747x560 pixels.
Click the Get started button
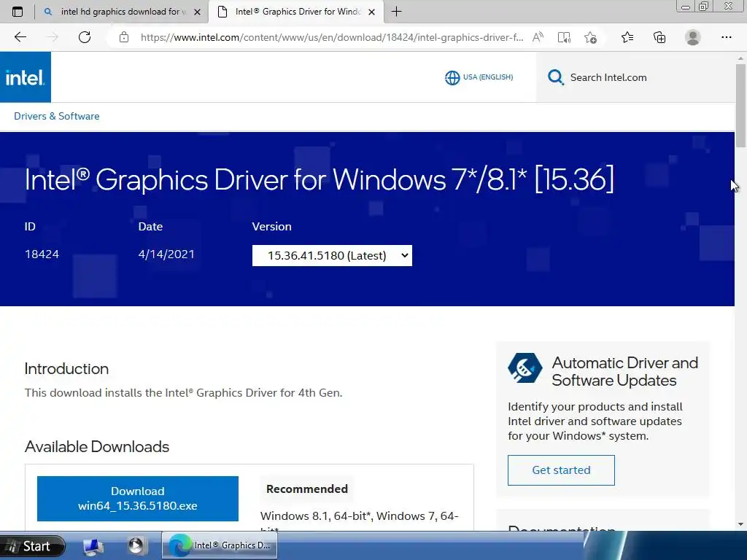coord(561,470)
